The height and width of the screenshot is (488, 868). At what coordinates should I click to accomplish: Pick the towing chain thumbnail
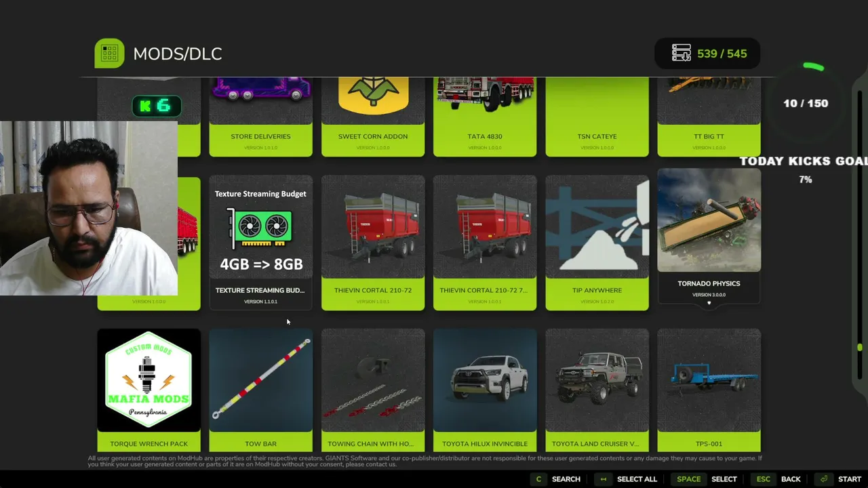coord(373,380)
